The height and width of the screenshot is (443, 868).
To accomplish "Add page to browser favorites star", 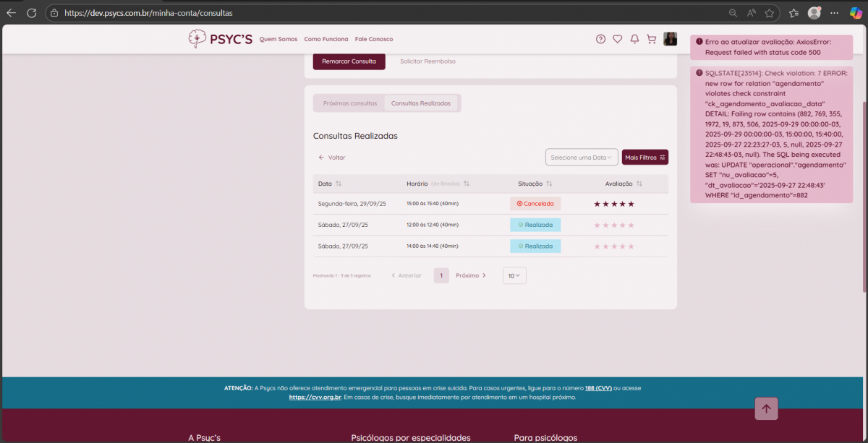I will pos(769,13).
